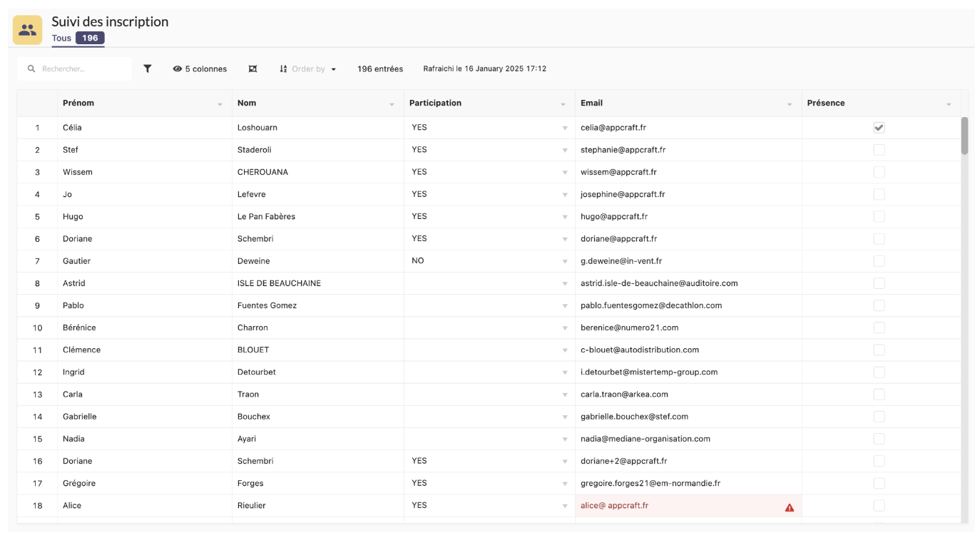Click the sort icon beside Order by
The image size is (980, 538).
(x=283, y=69)
